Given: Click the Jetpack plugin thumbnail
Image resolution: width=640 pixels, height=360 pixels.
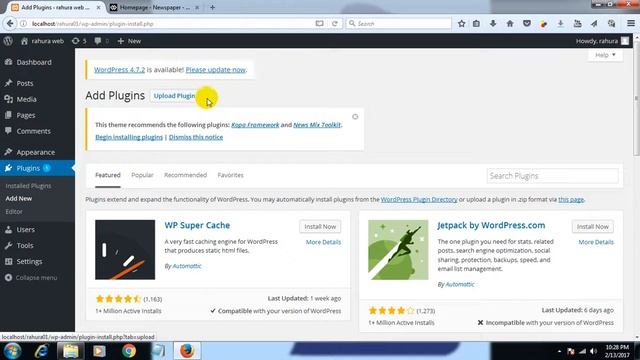Looking at the screenshot, I should pyautogui.click(x=398, y=250).
